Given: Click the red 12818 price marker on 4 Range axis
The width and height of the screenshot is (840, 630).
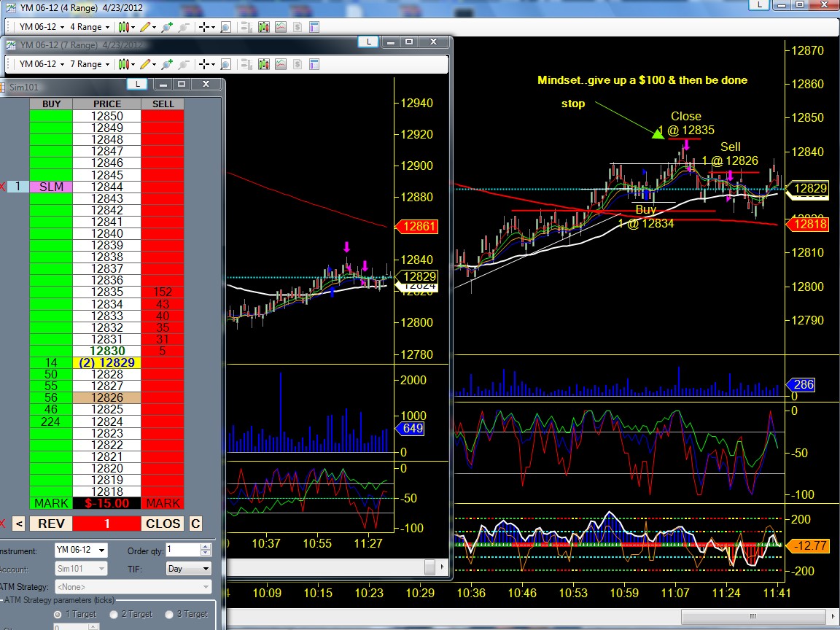Looking at the screenshot, I should click(x=806, y=224).
